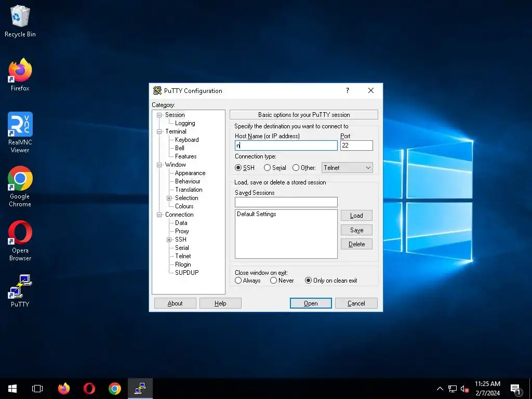Open the Features category
Screen dimensions: 532x399
[x=185, y=156]
